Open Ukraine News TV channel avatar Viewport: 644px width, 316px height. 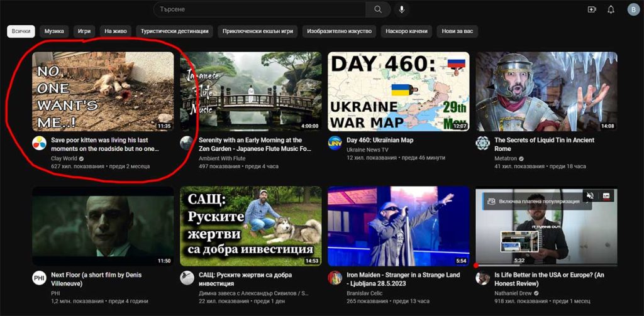tap(335, 143)
